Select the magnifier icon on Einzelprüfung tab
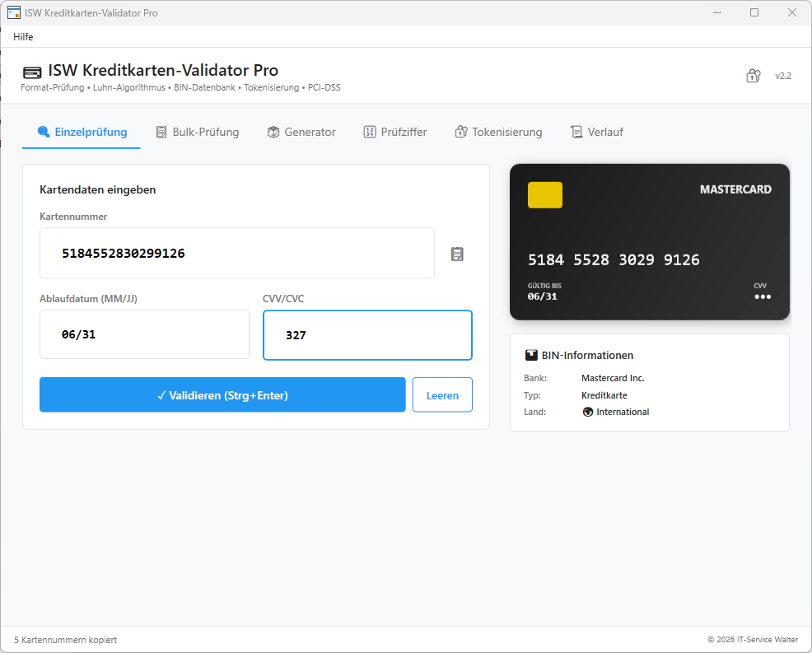This screenshot has width=812, height=653. point(42,131)
